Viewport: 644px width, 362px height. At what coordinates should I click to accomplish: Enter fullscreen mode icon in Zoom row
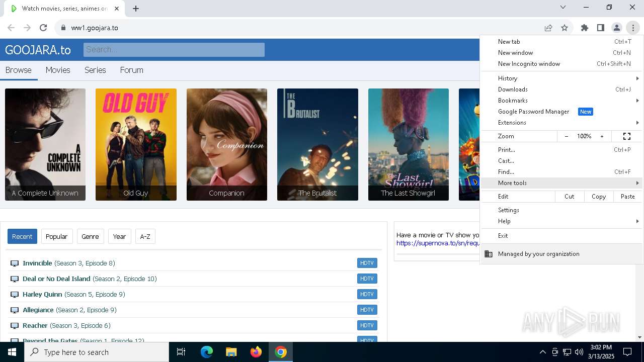(x=627, y=136)
